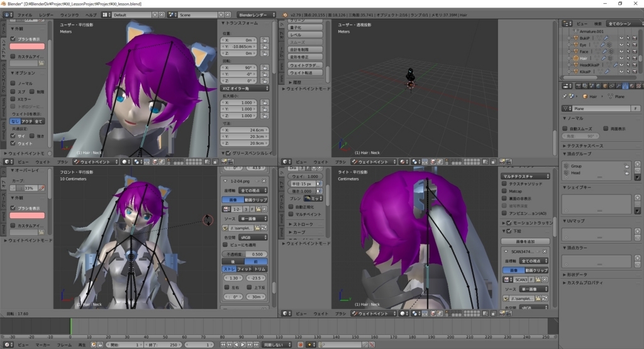
Task: Click the Plane mesh name field
Action: click(602, 108)
